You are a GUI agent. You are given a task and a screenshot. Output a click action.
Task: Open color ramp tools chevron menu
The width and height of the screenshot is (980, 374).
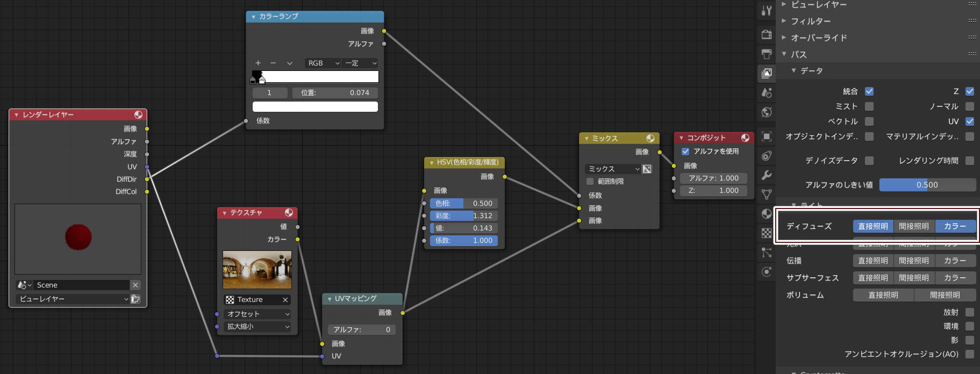(289, 63)
